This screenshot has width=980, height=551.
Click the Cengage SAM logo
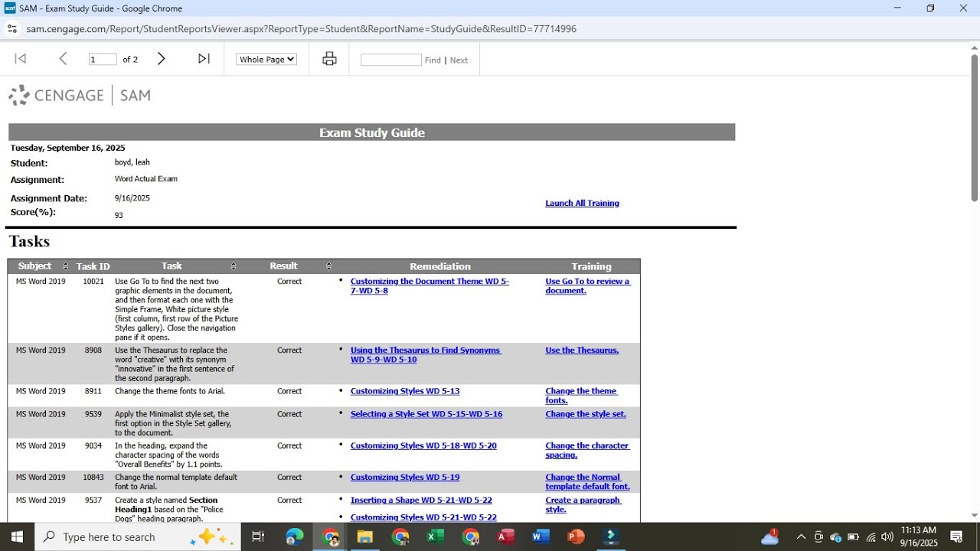click(x=80, y=96)
